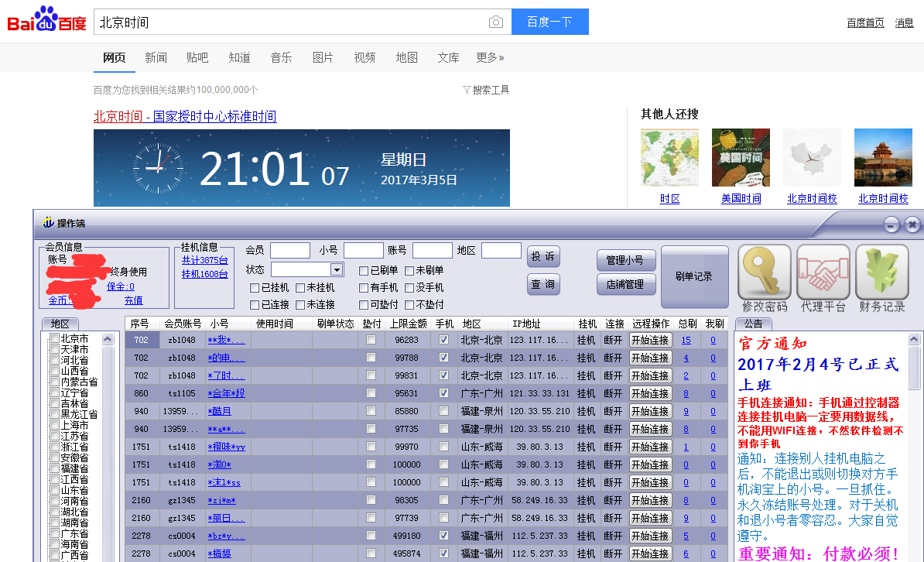The width and height of the screenshot is (924, 562).
Task: Expand the 更多» menu
Action: pyautogui.click(x=489, y=57)
